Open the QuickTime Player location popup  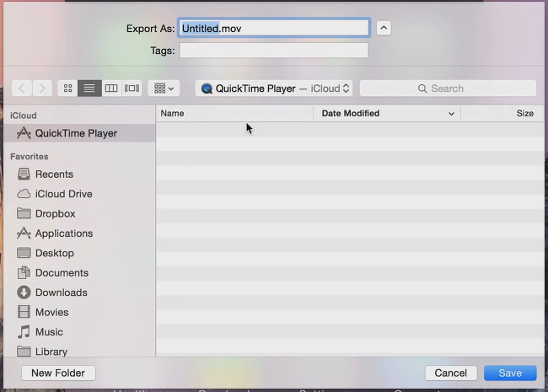coord(274,89)
